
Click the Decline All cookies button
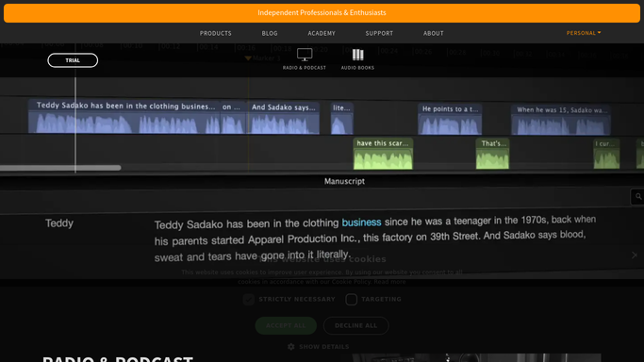point(356,325)
